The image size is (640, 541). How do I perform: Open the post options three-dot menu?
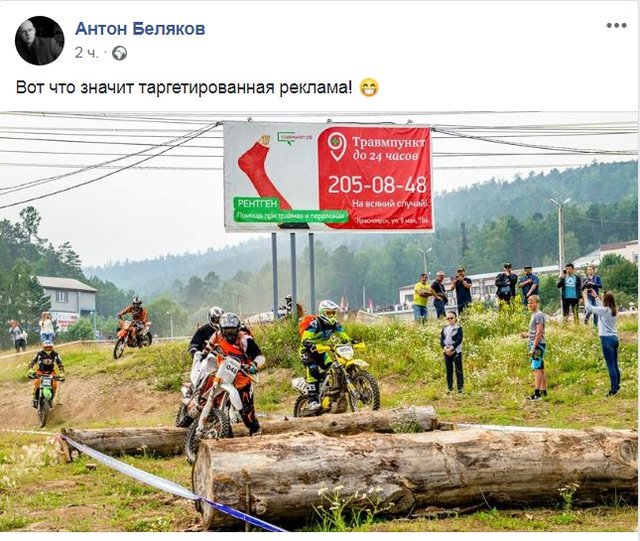tap(616, 26)
